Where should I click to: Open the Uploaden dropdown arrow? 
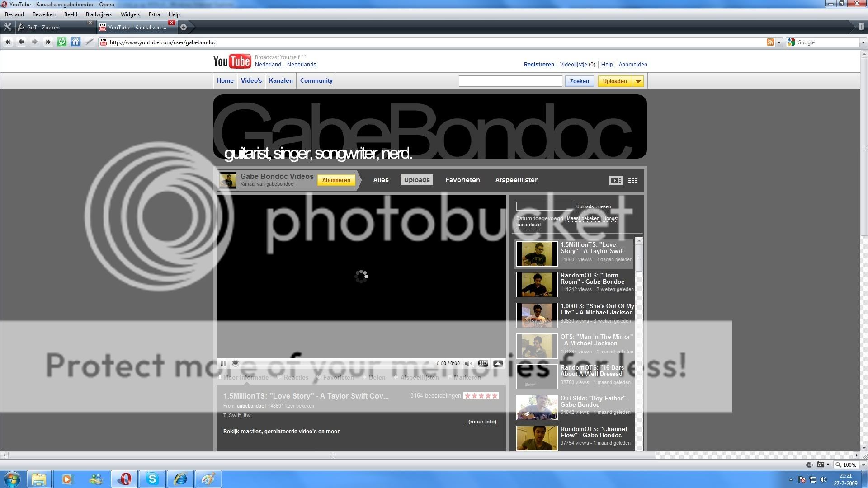[x=638, y=81]
